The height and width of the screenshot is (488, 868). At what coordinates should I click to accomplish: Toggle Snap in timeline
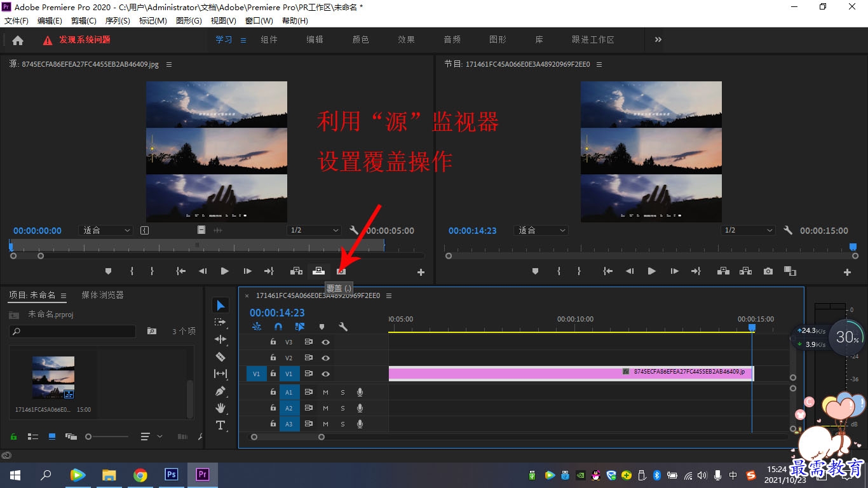tap(278, 327)
